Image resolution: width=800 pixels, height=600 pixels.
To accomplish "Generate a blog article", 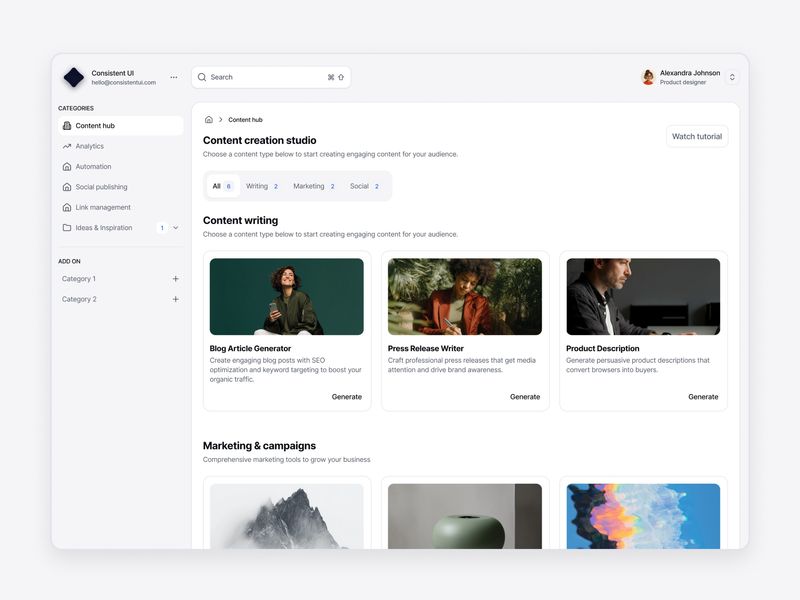I will (347, 396).
